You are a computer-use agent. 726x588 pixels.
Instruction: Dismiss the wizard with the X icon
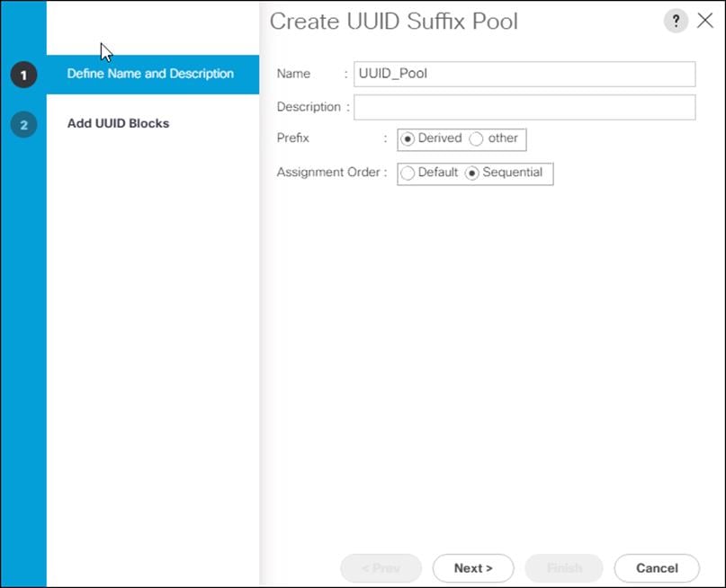[705, 20]
